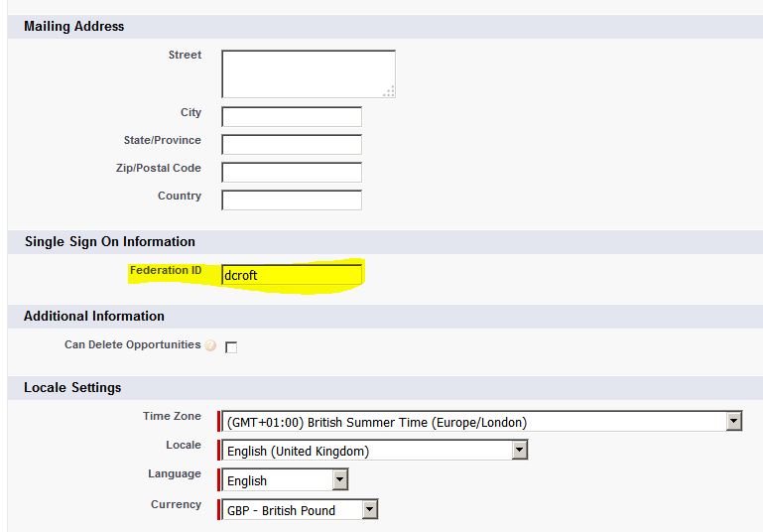This screenshot has height=532, width=763.
Task: Click the resize grip of the Street box
Action: click(x=389, y=91)
